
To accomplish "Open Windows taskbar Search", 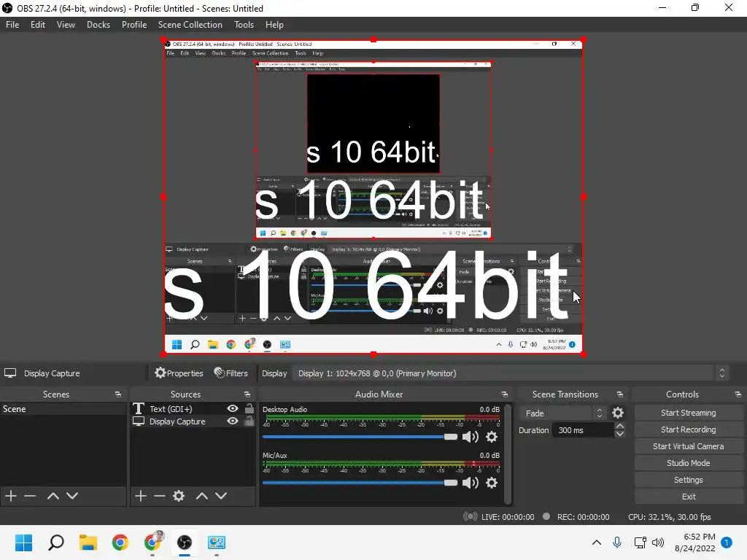I will [x=56, y=542].
